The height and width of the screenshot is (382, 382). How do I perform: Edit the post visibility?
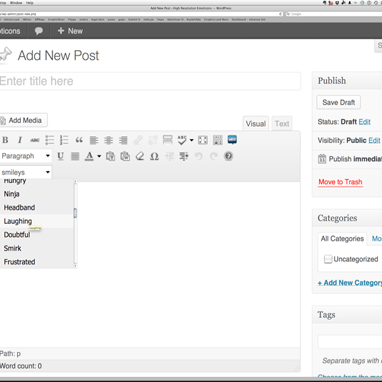(x=374, y=140)
